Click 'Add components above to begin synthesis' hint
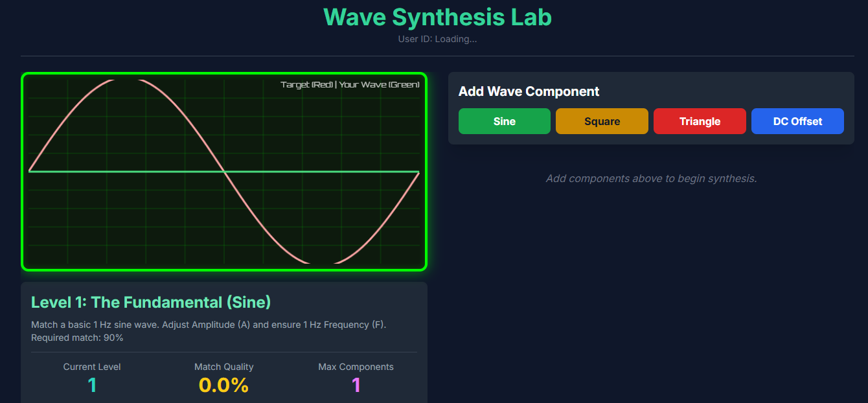 651,178
